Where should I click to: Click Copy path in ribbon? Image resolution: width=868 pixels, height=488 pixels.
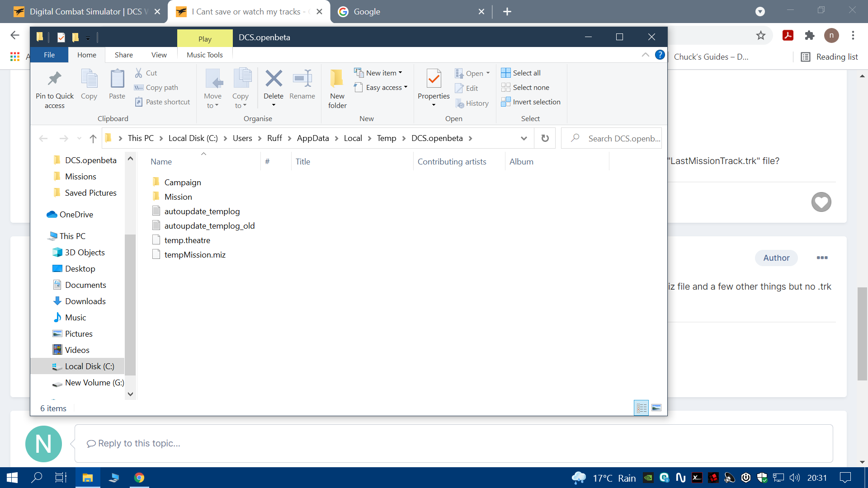[156, 88]
